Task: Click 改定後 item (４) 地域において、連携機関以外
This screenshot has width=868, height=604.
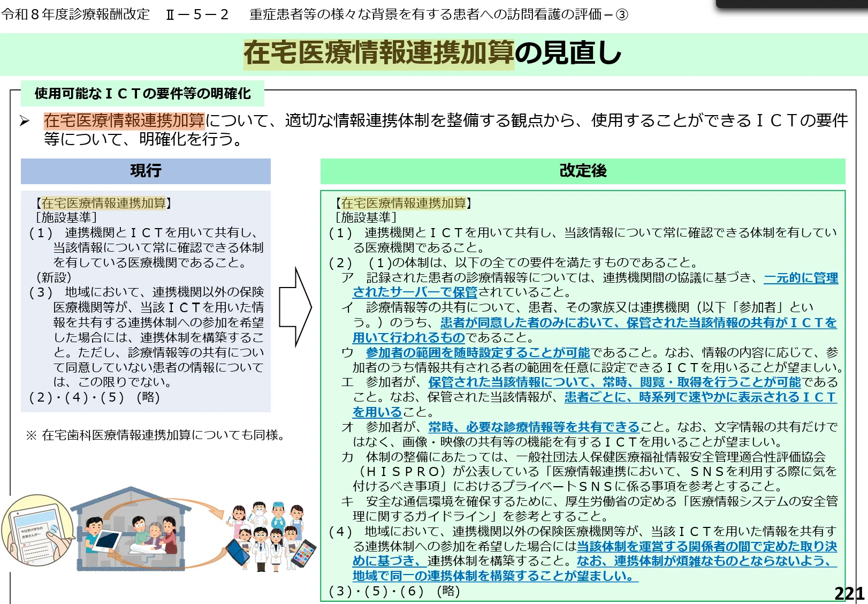Action: tap(583, 531)
